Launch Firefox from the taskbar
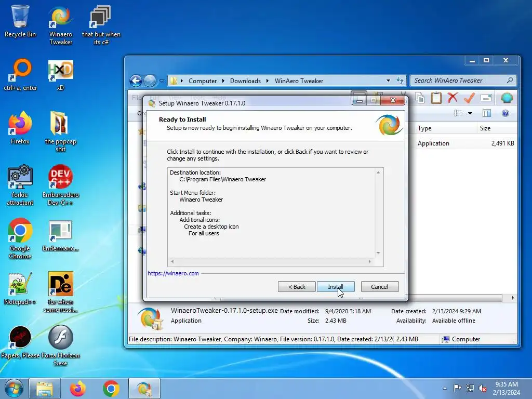This screenshot has width=532, height=399. 78,389
